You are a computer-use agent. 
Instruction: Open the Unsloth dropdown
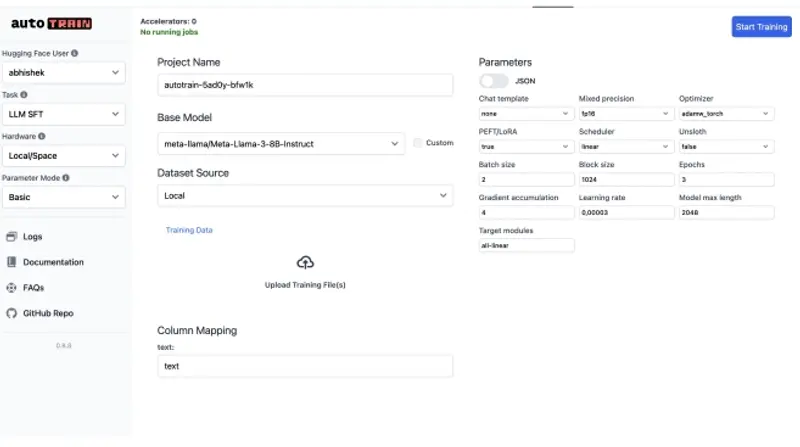(726, 147)
